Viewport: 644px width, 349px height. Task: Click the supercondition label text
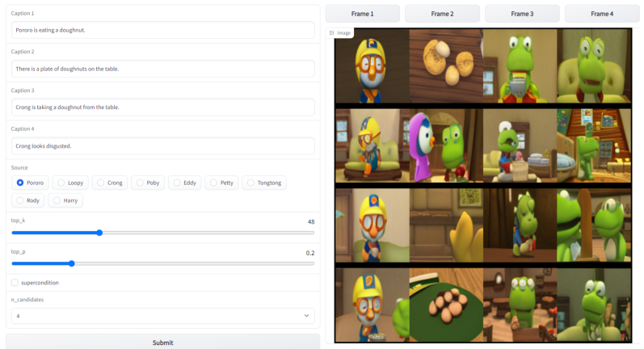[40, 283]
